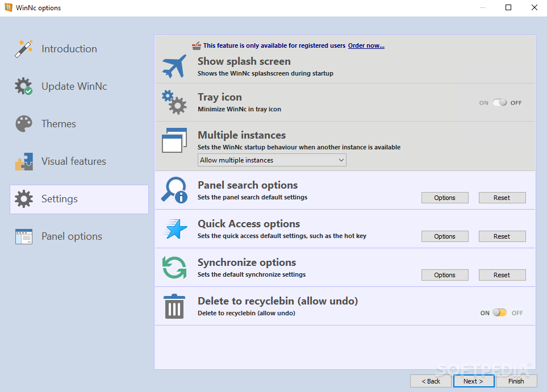Click the Panel options window icon
Image resolution: width=547 pixels, height=392 pixels.
pos(24,236)
